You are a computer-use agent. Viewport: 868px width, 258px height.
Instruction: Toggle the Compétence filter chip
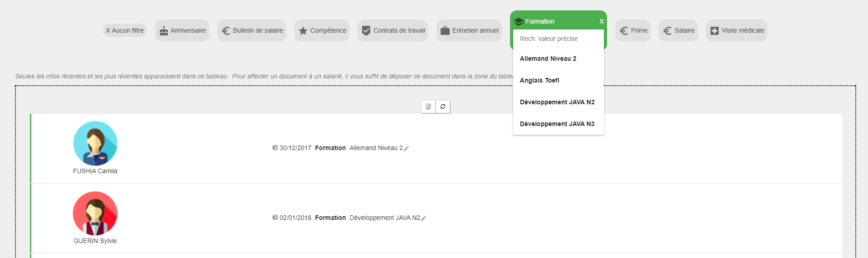click(x=322, y=30)
